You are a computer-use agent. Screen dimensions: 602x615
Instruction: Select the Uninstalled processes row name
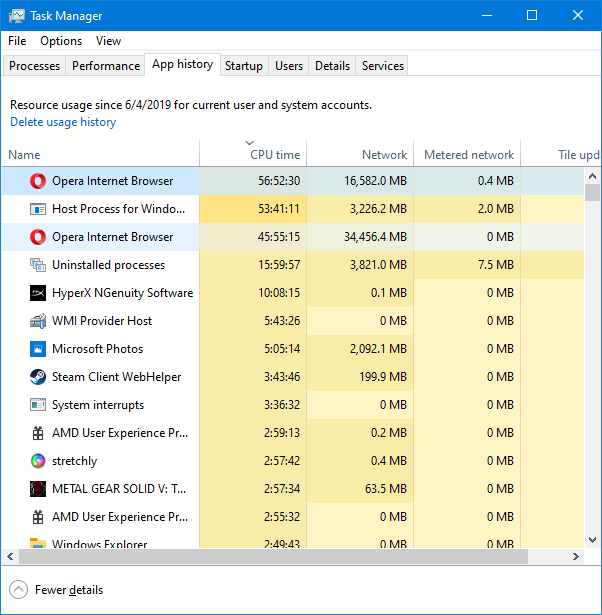109,265
